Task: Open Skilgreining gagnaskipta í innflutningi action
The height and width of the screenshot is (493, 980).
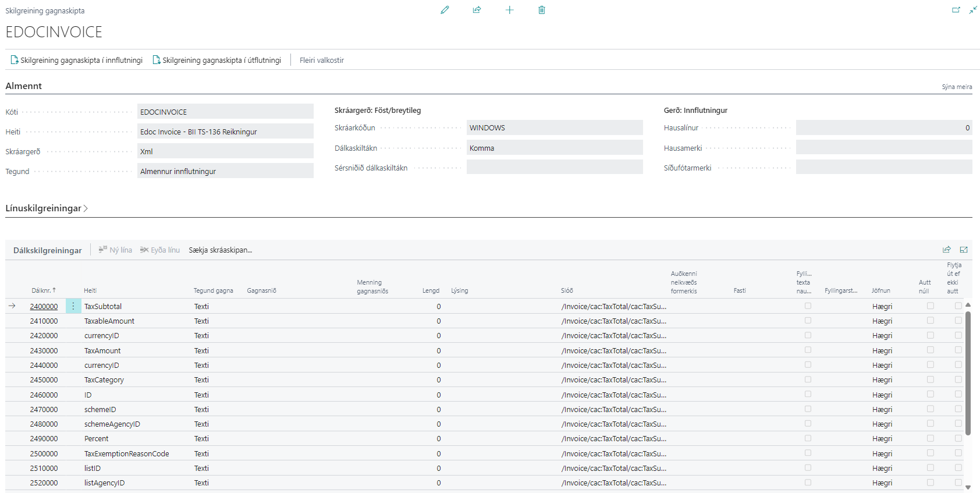Action: click(x=76, y=60)
